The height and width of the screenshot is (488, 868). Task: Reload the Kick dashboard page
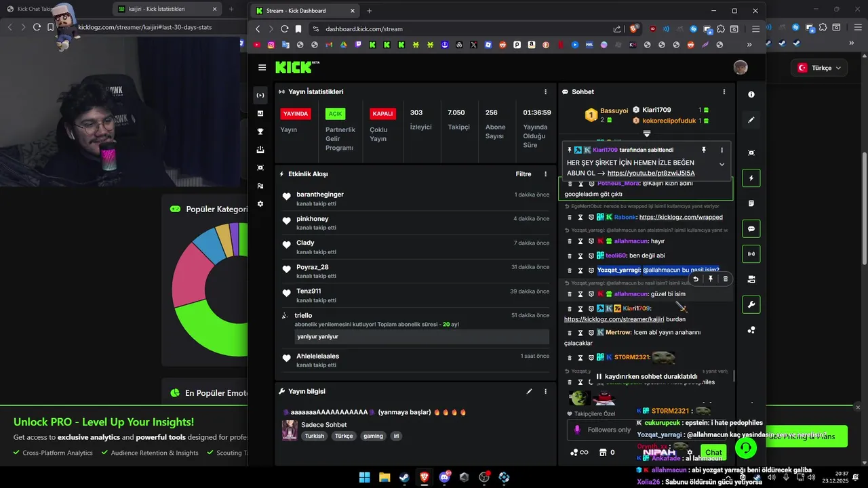[285, 29]
